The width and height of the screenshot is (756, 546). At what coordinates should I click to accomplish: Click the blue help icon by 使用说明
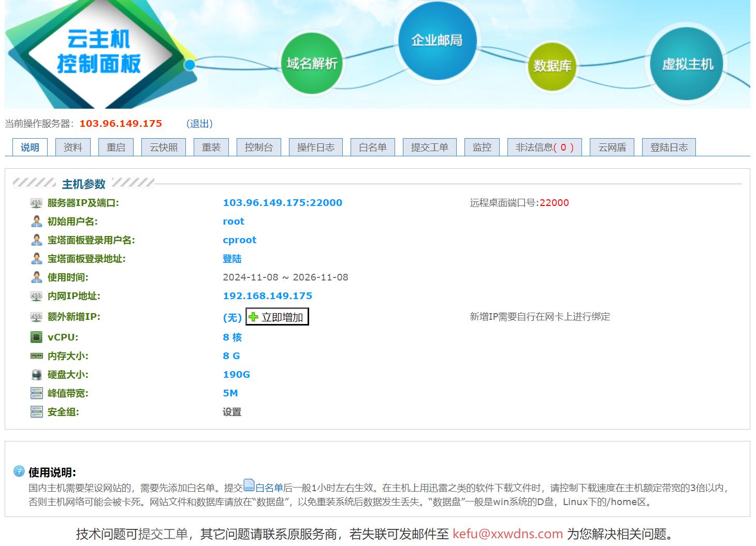click(x=19, y=471)
